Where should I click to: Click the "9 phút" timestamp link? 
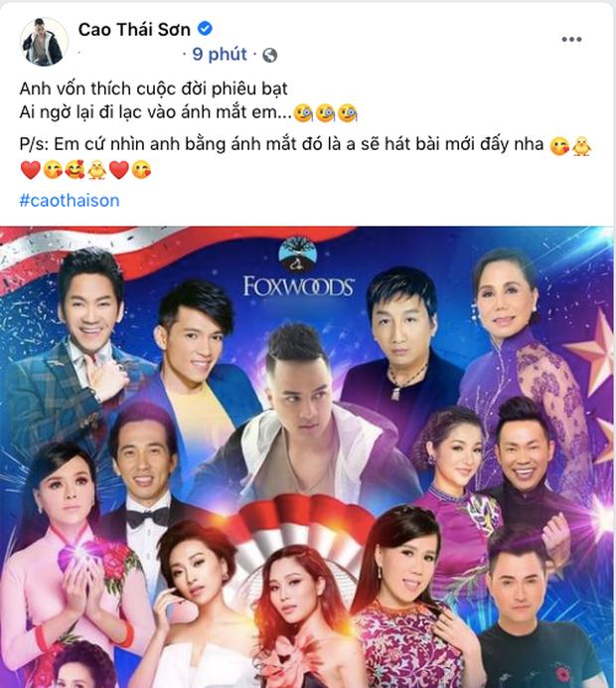pyautogui.click(x=220, y=55)
